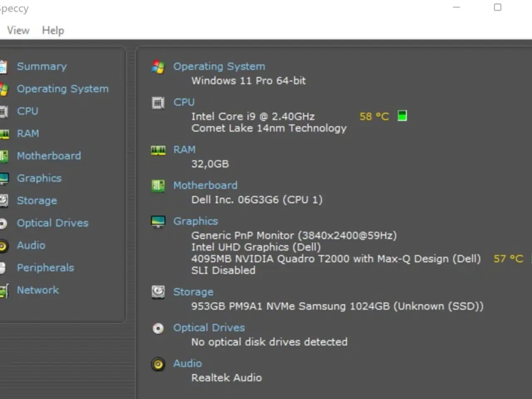The width and height of the screenshot is (532, 399).
Task: Open the CPU heading link in summary
Action: point(184,102)
